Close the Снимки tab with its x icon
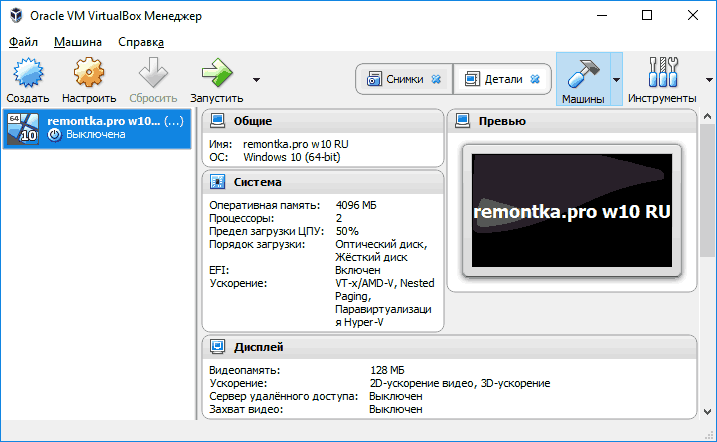This screenshot has height=442, width=717. (x=436, y=79)
